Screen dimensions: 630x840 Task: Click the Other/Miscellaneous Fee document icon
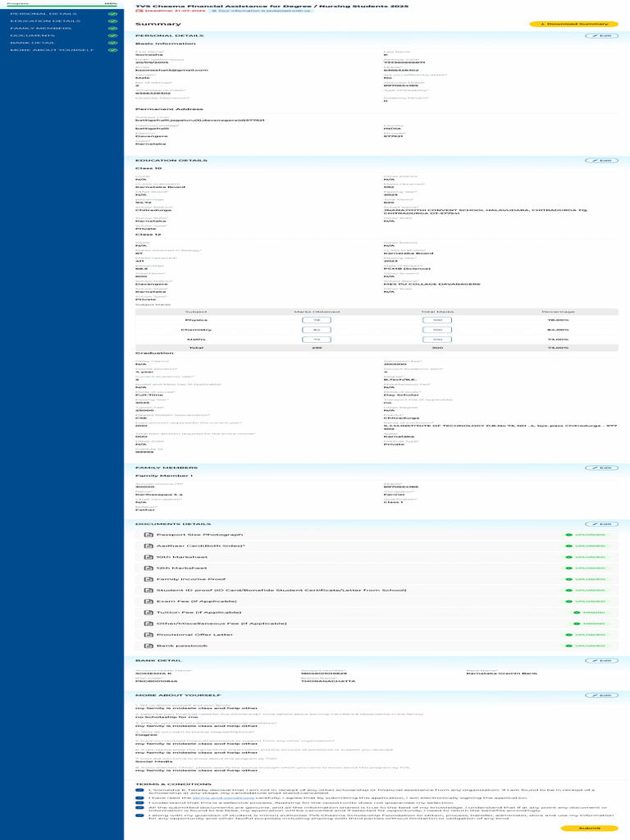click(x=148, y=623)
